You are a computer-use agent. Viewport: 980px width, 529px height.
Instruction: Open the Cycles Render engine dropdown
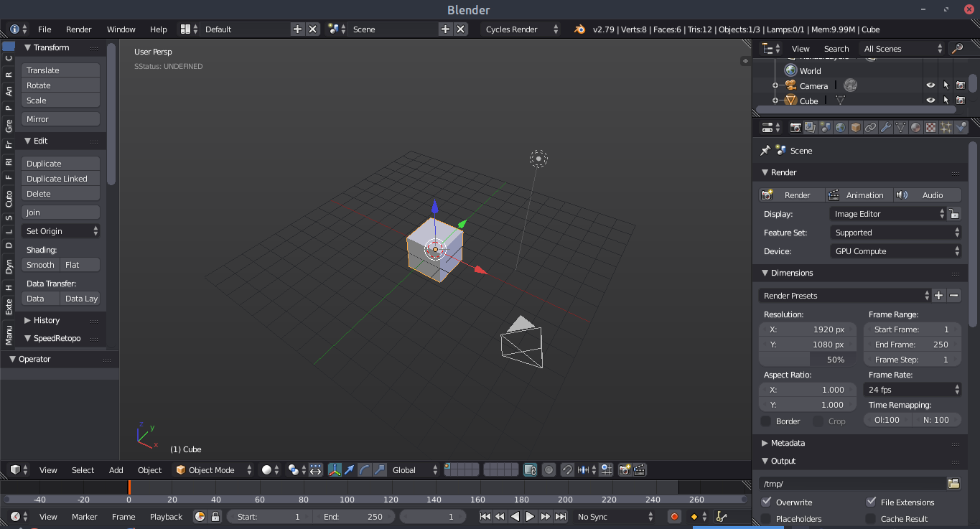[x=522, y=29]
